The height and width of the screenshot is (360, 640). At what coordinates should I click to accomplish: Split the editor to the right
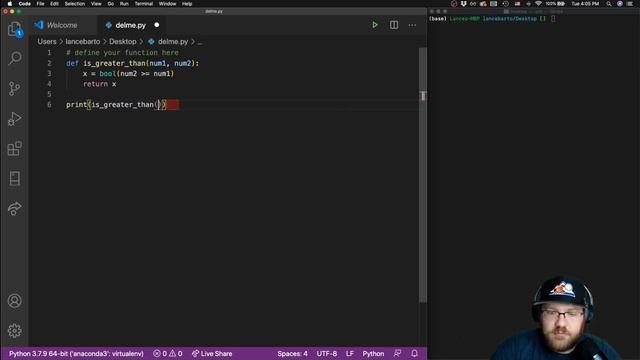(394, 25)
